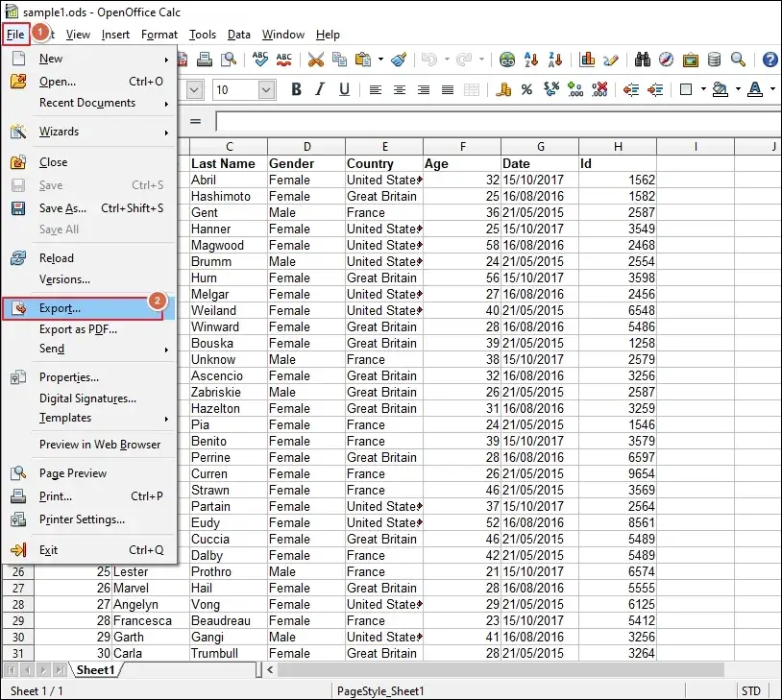The width and height of the screenshot is (782, 700).
Task: Open the Tools menu
Action: [x=203, y=35]
